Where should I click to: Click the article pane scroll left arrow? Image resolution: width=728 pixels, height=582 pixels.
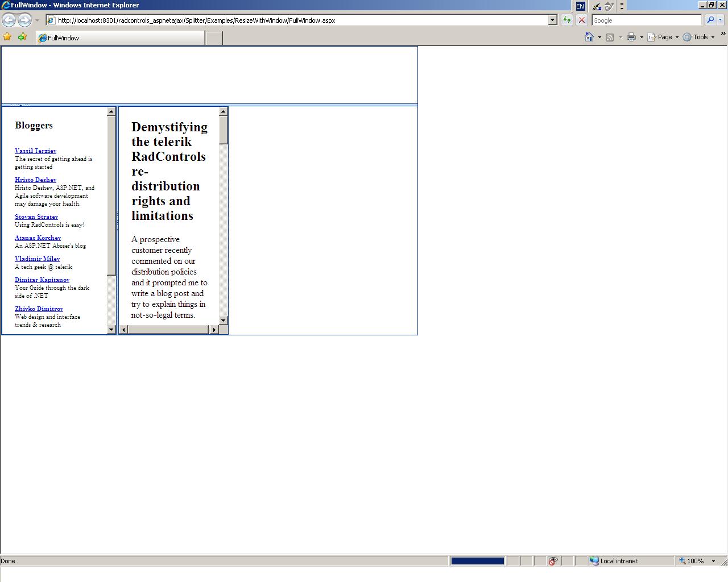click(x=123, y=329)
